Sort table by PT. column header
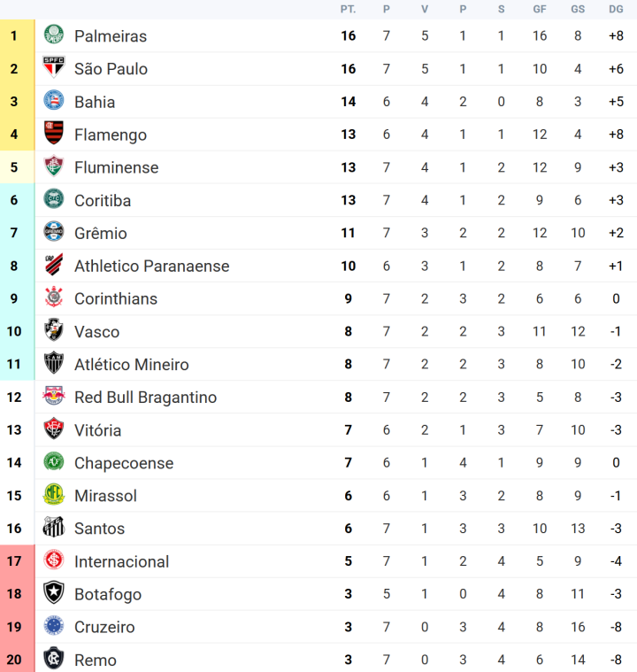Screen dimensions: 637x672 [x=349, y=9]
